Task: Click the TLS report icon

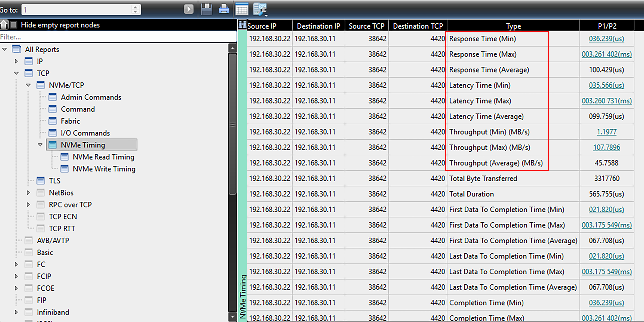Action: pos(40,181)
